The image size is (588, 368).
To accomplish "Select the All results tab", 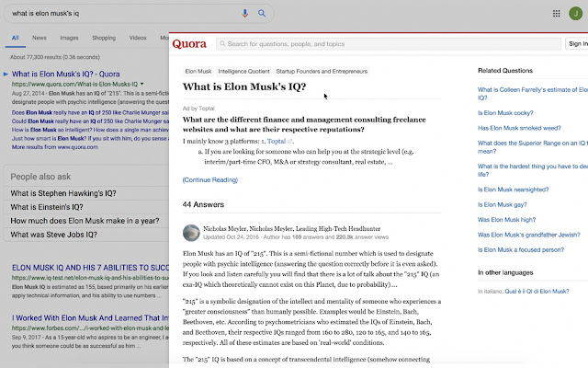I will (x=15, y=38).
